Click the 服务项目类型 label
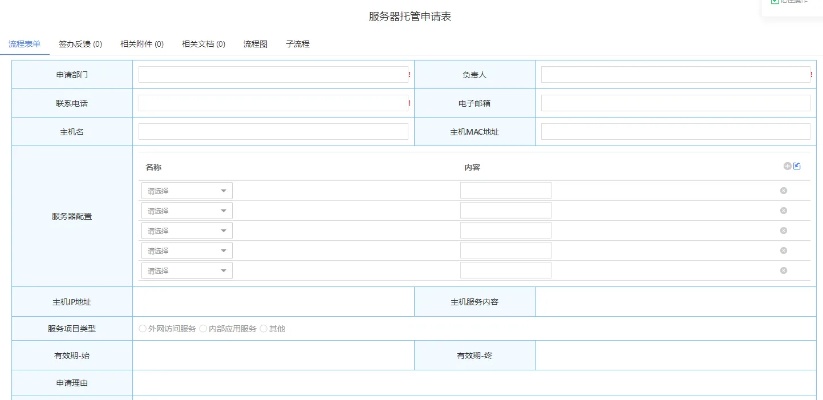 click(x=72, y=329)
